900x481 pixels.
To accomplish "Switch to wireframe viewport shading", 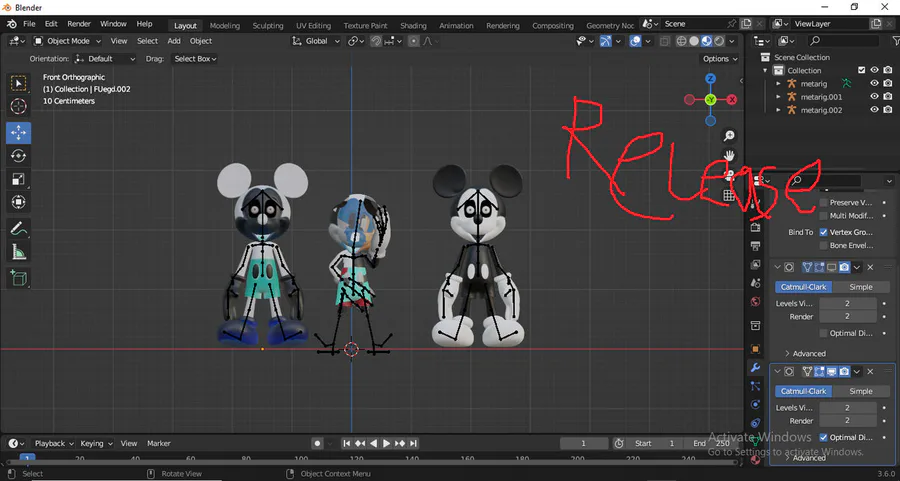I will pos(681,41).
